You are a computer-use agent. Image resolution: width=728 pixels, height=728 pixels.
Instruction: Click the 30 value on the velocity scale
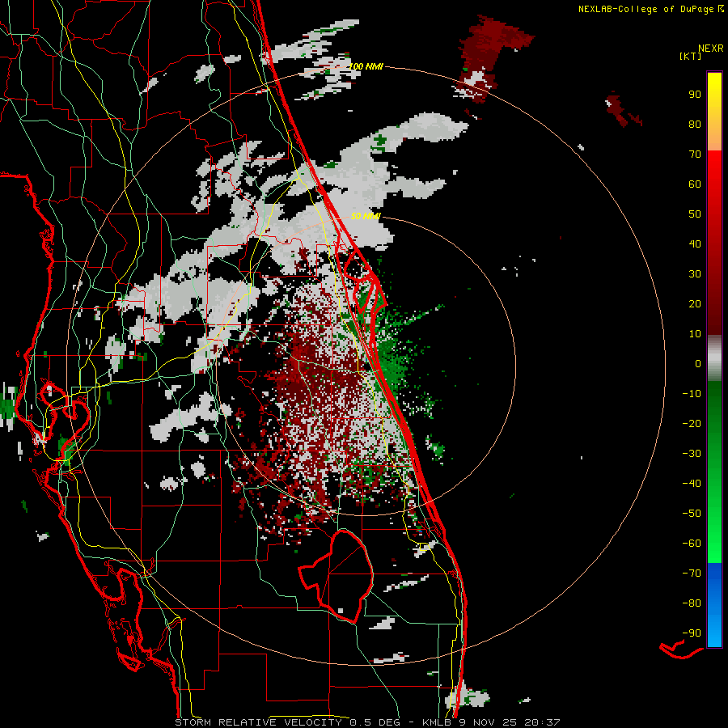pos(695,274)
